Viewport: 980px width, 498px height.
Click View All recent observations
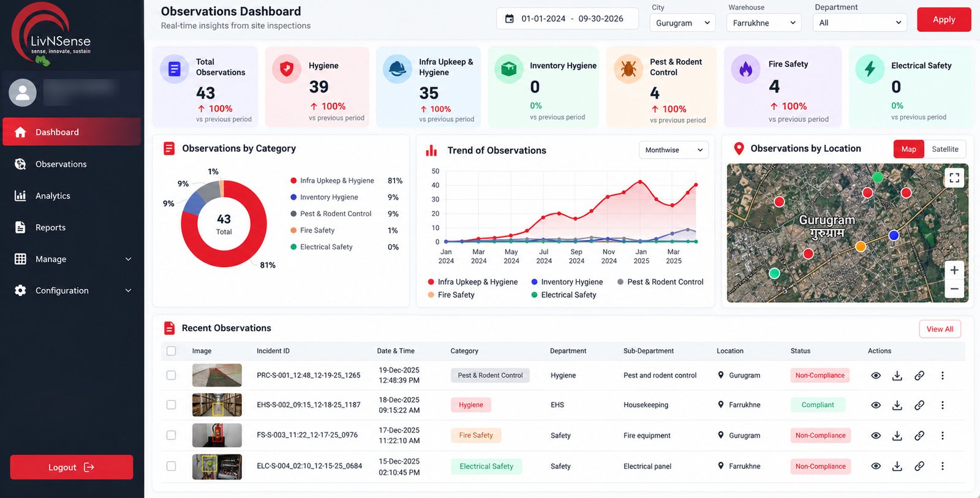point(940,329)
